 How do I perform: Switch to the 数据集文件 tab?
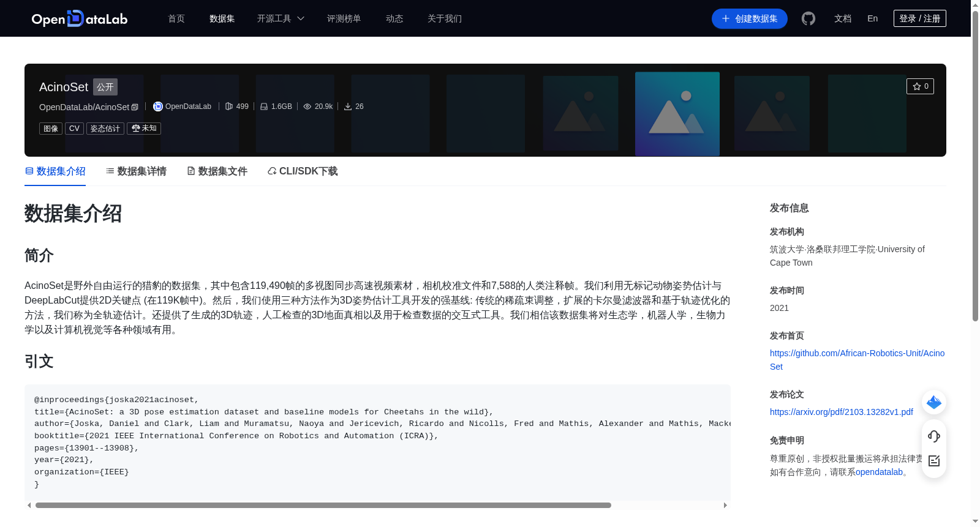pyautogui.click(x=217, y=171)
